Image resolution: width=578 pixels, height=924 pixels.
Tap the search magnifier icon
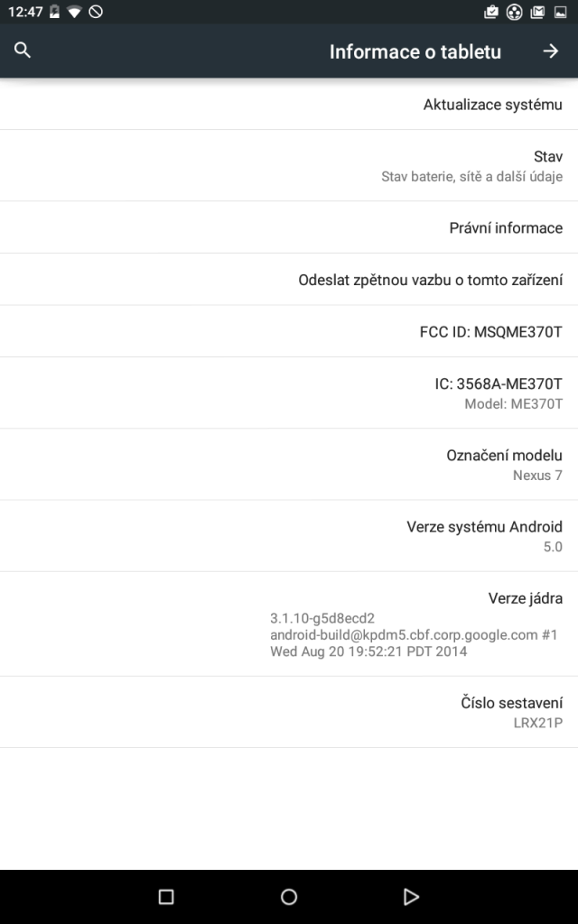tap(23, 51)
